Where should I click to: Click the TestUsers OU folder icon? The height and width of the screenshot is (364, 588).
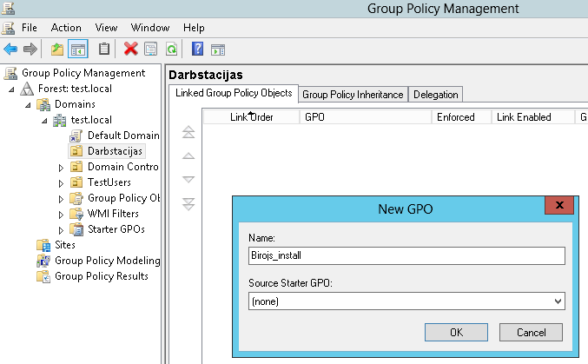click(76, 182)
